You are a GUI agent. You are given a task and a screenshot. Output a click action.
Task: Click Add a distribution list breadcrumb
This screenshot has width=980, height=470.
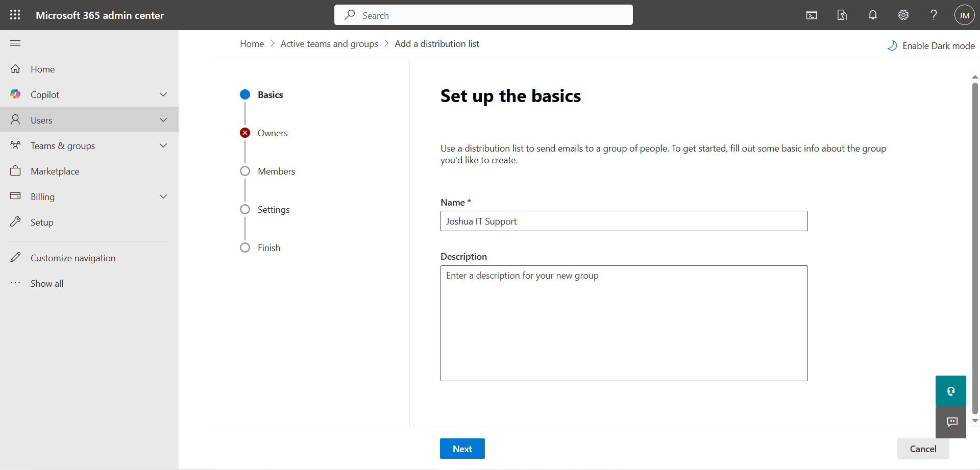click(x=437, y=44)
